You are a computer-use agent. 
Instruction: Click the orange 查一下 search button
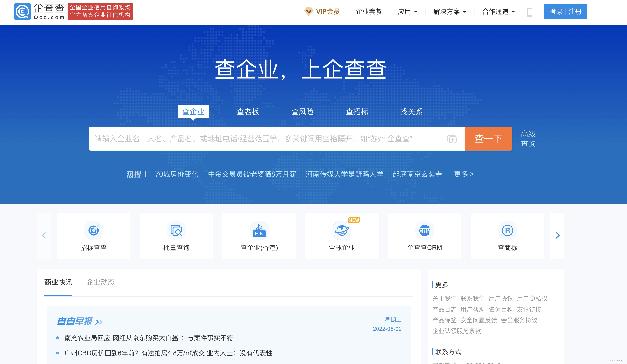488,139
